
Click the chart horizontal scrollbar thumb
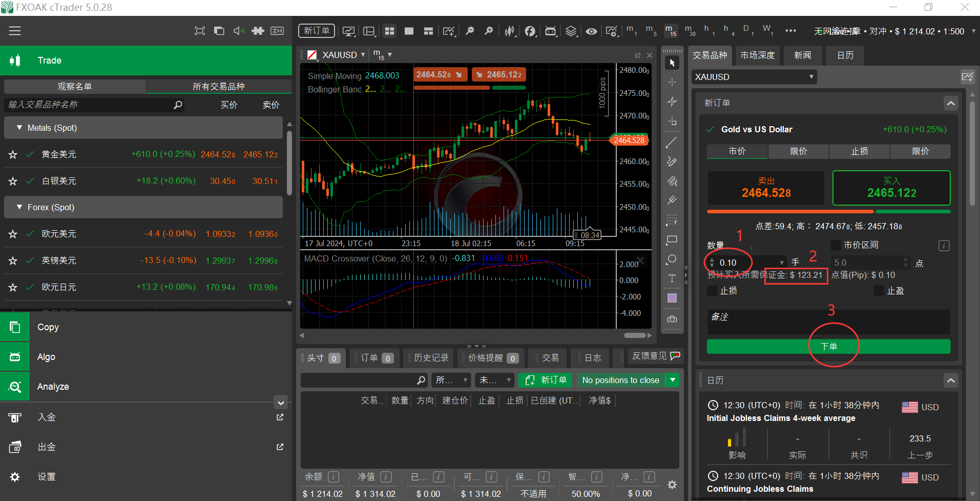coord(635,335)
